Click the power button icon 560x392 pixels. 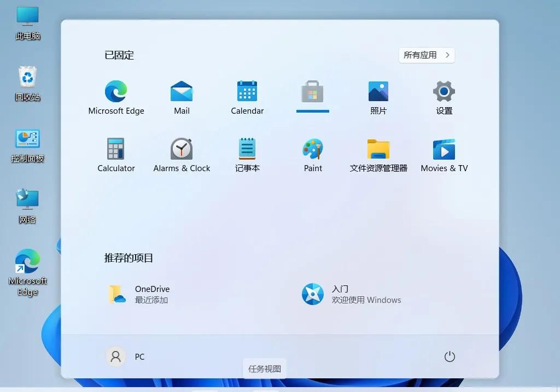(450, 356)
